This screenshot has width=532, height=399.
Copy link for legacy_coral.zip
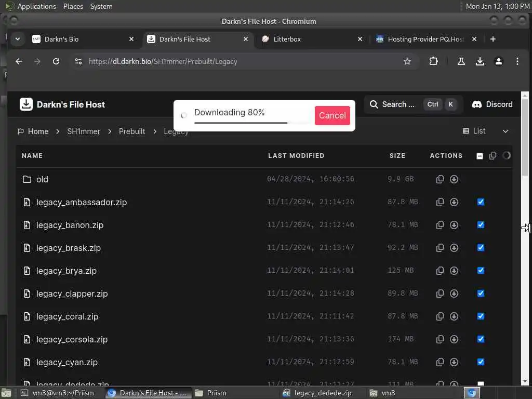tap(440, 316)
